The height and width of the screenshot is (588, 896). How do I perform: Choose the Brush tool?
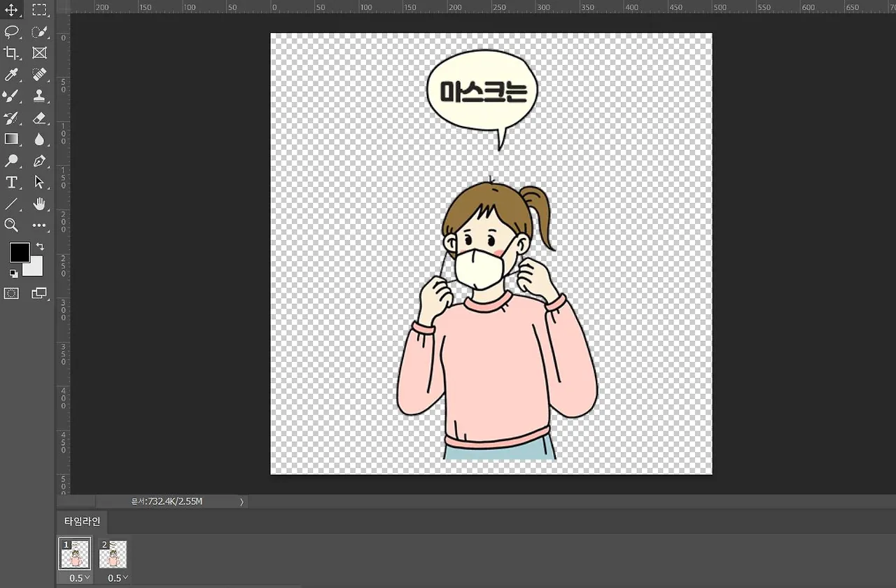tap(12, 97)
